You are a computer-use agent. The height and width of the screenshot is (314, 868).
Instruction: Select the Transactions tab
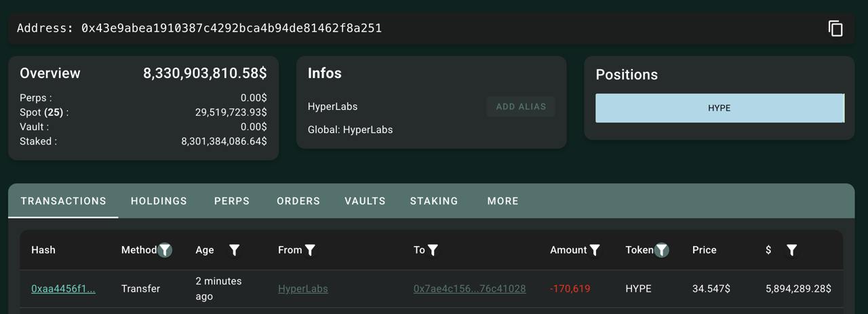tap(63, 201)
